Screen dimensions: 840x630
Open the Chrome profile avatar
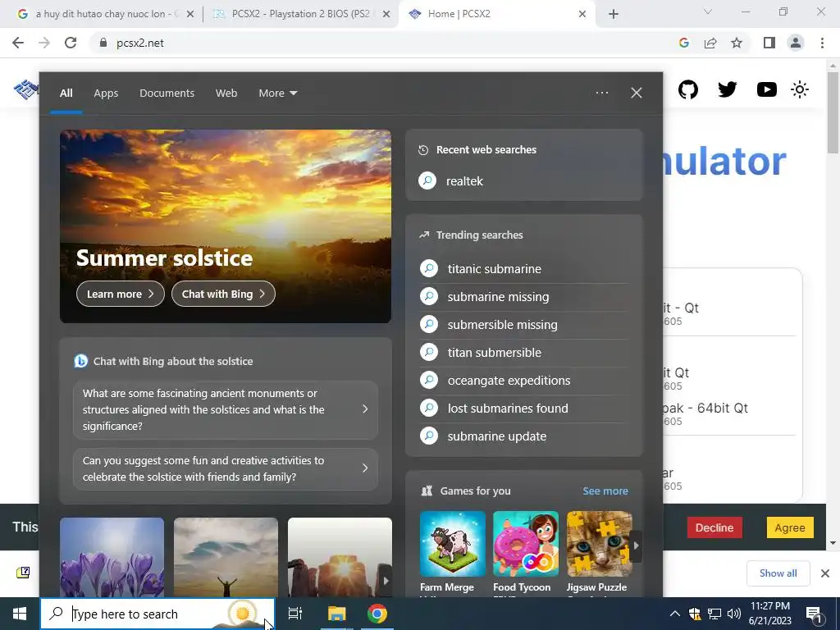796,43
